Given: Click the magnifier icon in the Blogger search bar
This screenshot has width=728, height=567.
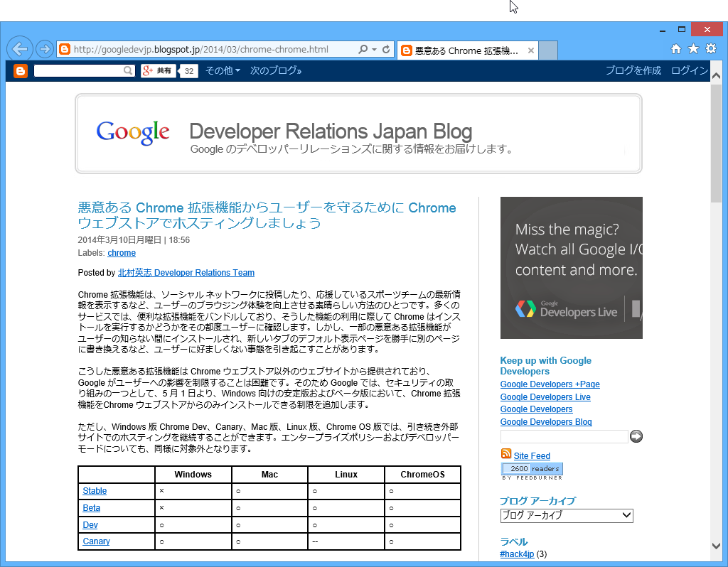Looking at the screenshot, I should coord(127,70).
